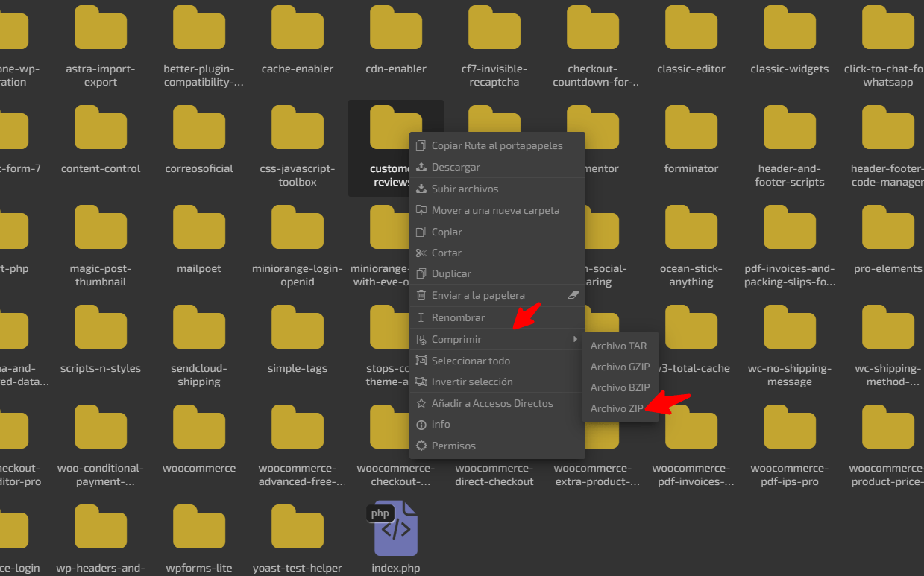Click the download icon beside Descargar
Viewport: 924px width, 576px height.
click(421, 167)
